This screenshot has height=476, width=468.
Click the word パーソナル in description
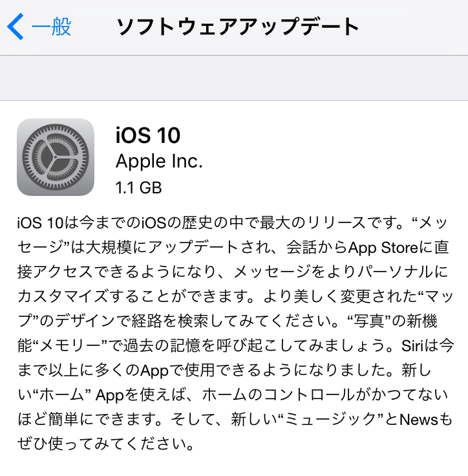click(395, 272)
